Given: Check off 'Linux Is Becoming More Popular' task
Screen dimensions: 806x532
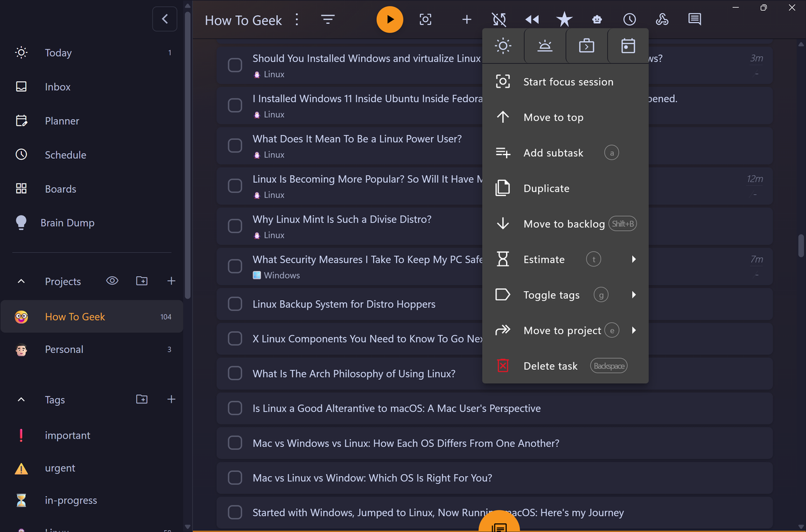Looking at the screenshot, I should [235, 186].
